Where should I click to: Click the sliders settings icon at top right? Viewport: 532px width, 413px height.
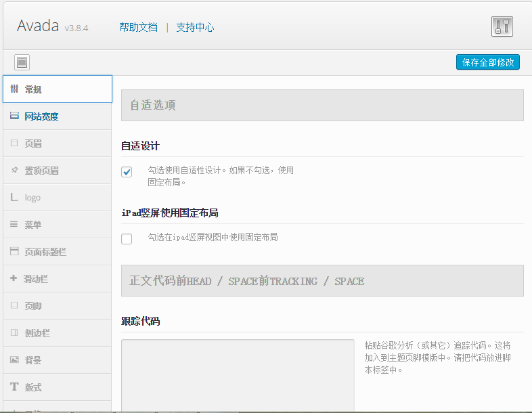click(502, 26)
